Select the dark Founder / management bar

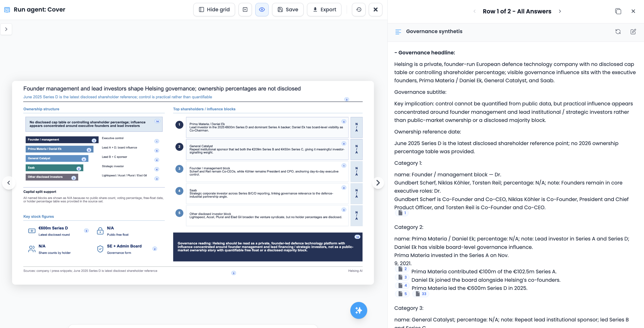(62, 140)
